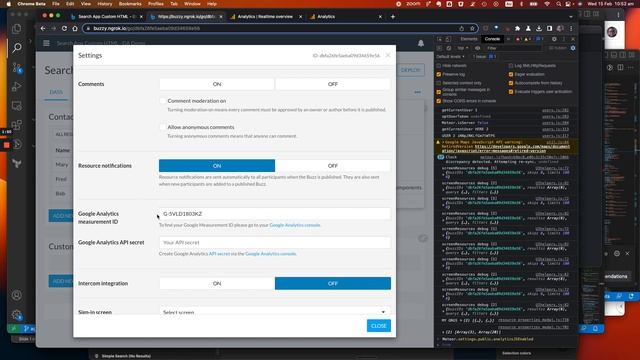640x360 pixels.
Task: Open the hamburger menu in Buzzy header
Action: (x=46, y=43)
